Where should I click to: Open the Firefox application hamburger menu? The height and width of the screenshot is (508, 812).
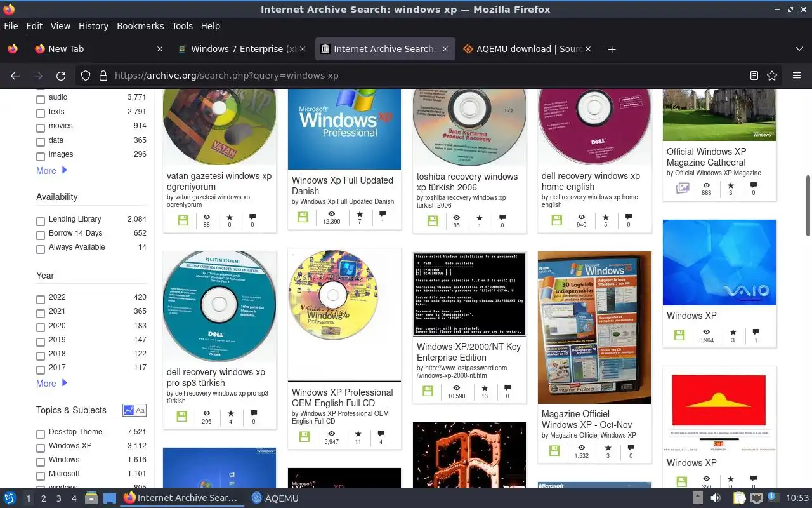(x=797, y=76)
